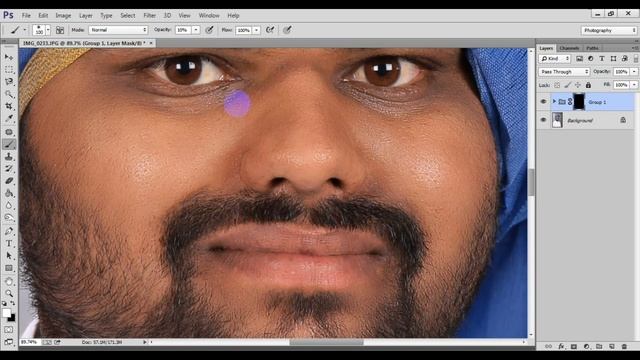Toggle shape layer filter
Image resolution: width=640 pixels, height=360 pixels.
pyautogui.click(x=613, y=59)
